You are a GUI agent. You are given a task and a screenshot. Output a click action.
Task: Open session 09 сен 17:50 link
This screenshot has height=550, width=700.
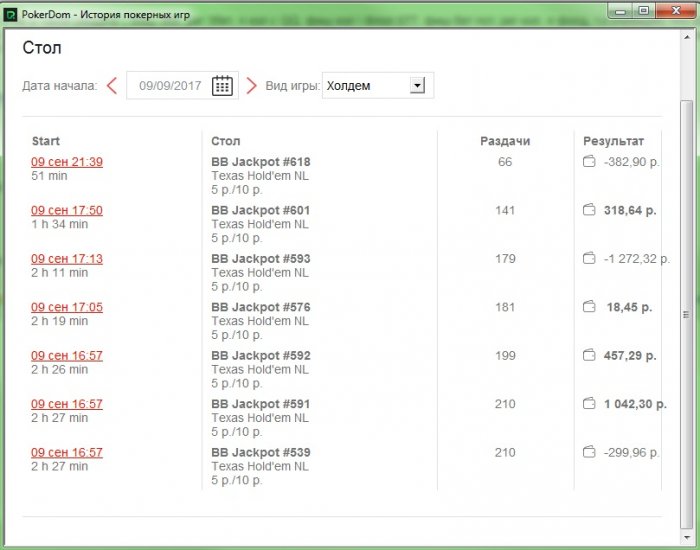67,210
